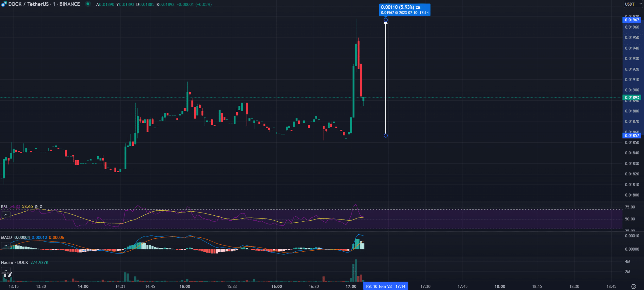644x290 pixels.
Task: Click the top handle of the price range arrow
Action: tap(386, 20)
